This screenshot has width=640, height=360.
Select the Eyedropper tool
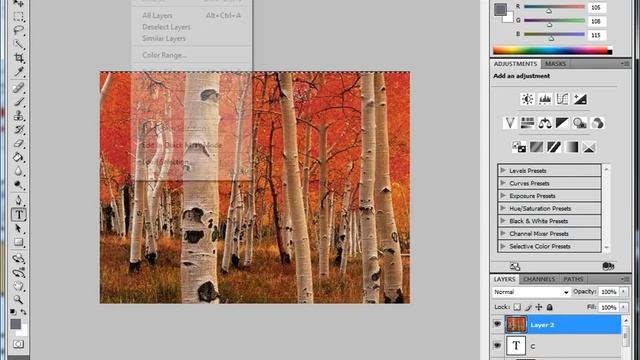coord(18,72)
